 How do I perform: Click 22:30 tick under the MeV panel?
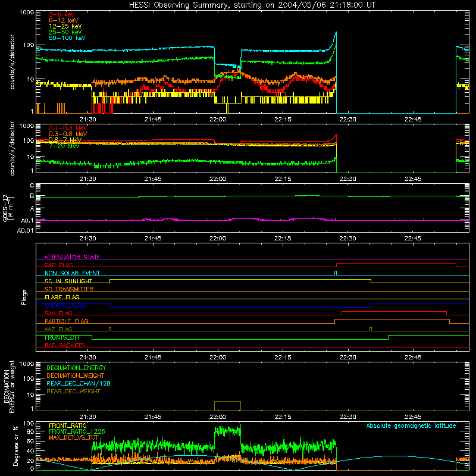[x=347, y=179]
